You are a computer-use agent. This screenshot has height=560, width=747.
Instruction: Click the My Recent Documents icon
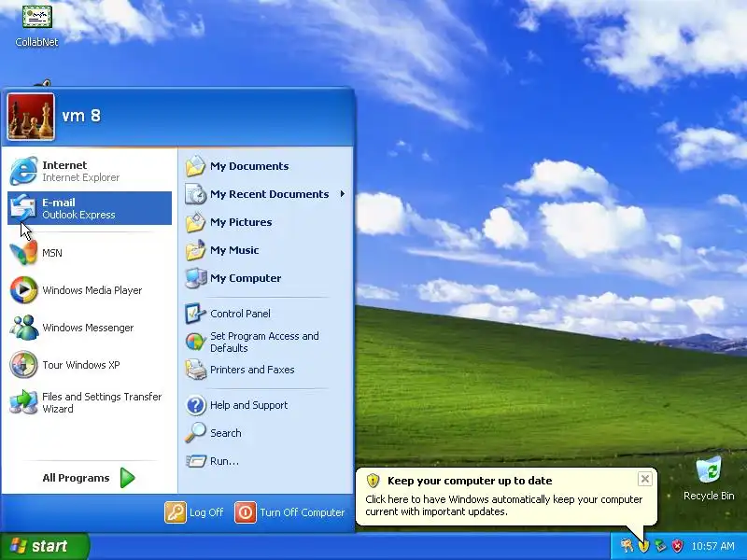point(195,194)
